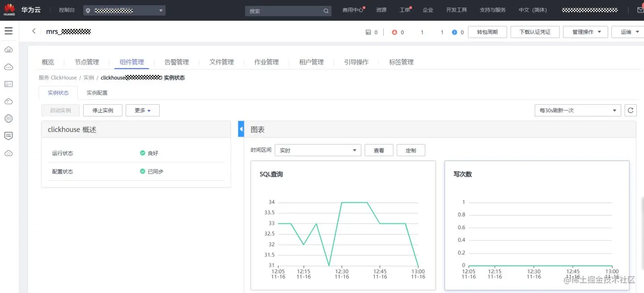Viewport: 644px width, 293px height.
Task: Open 费用中心 in the top bar
Action: (x=353, y=10)
